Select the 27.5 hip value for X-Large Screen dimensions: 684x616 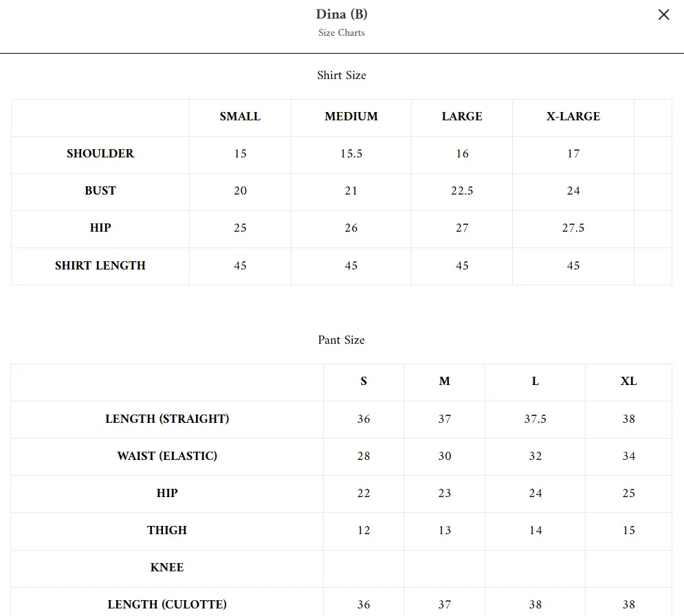[573, 228]
